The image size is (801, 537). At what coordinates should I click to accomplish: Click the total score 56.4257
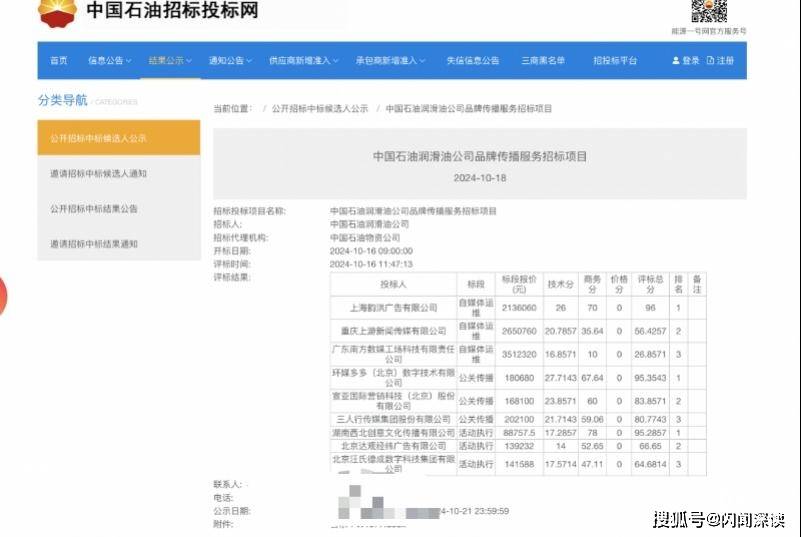coord(650,331)
